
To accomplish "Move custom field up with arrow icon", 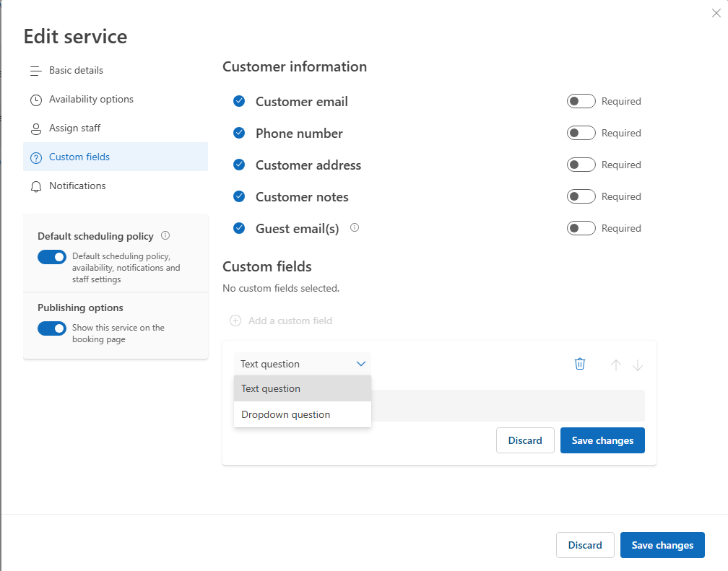I will coord(616,365).
